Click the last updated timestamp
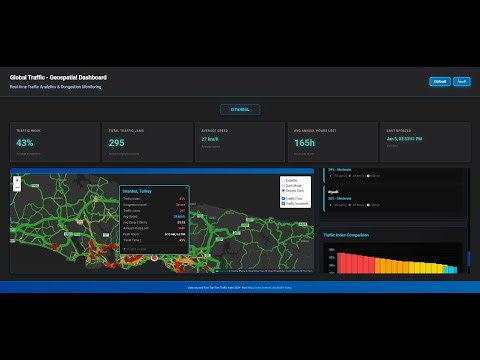This screenshot has height=360, width=480. pyautogui.click(x=404, y=139)
